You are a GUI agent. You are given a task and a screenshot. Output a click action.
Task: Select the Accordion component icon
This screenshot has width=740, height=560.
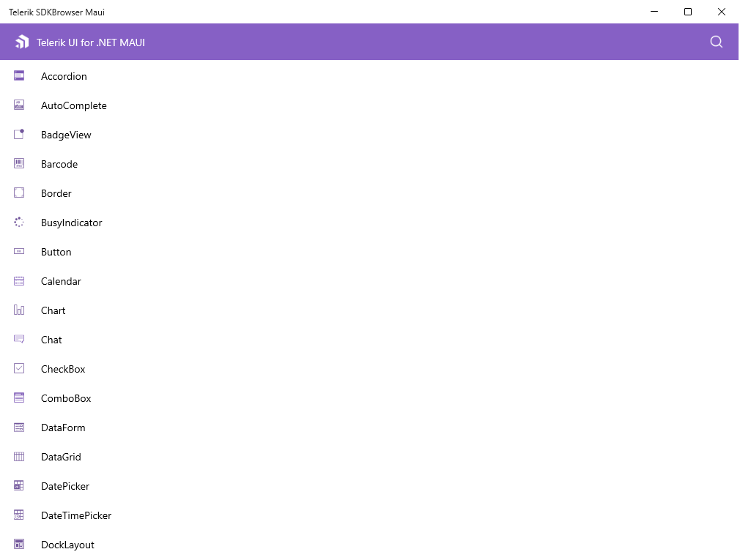pos(18,75)
